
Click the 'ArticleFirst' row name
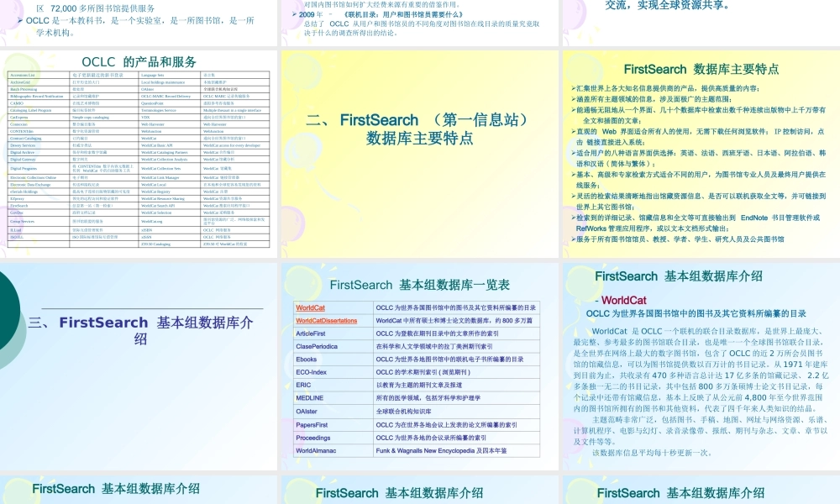tap(311, 333)
